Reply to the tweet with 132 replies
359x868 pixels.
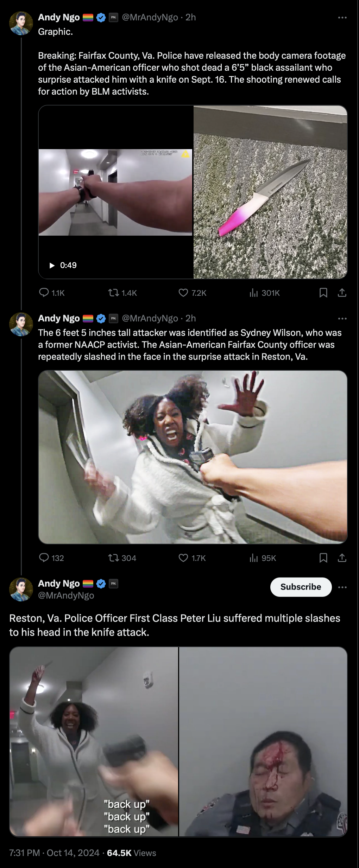tap(44, 558)
